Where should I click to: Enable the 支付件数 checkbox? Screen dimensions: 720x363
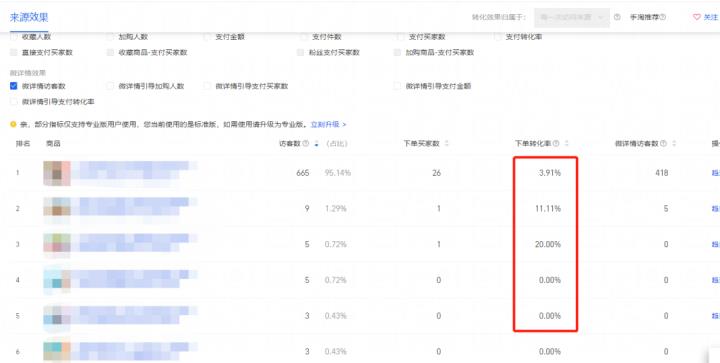click(x=304, y=37)
